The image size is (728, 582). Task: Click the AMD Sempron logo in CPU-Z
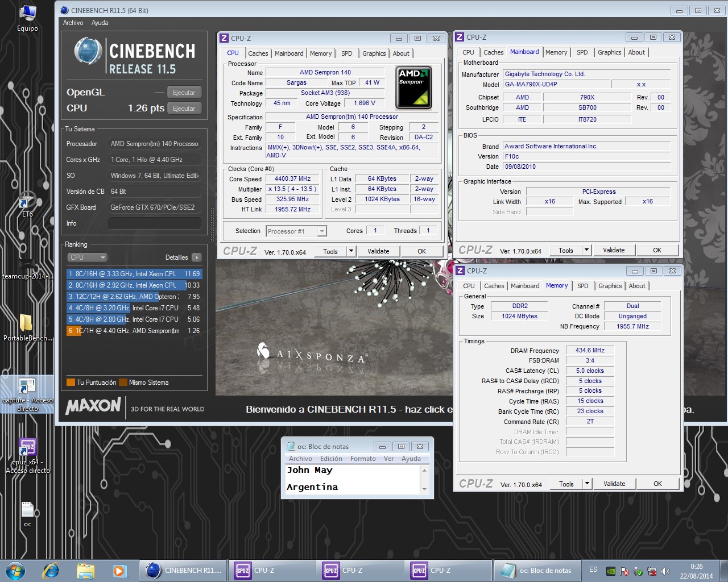click(414, 88)
